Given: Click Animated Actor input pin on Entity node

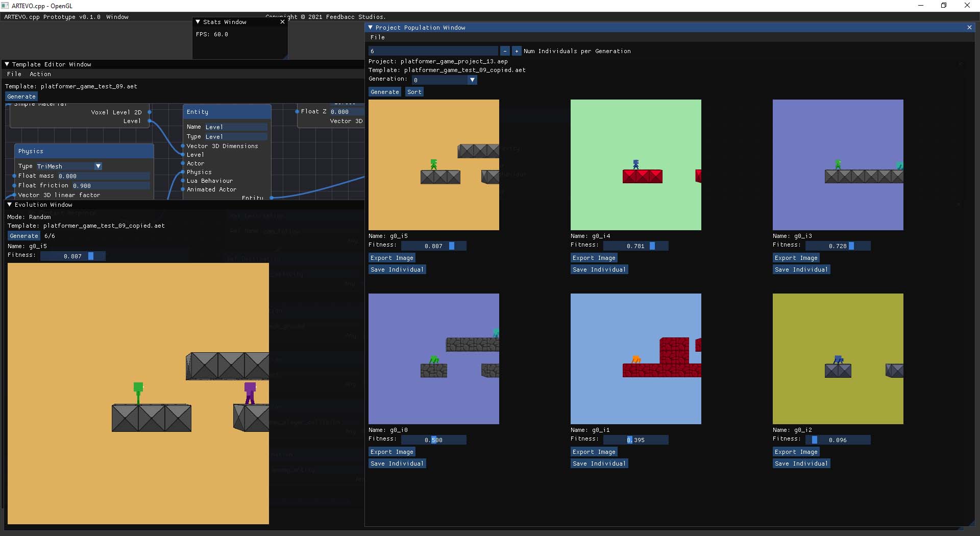Looking at the screenshot, I should [183, 189].
